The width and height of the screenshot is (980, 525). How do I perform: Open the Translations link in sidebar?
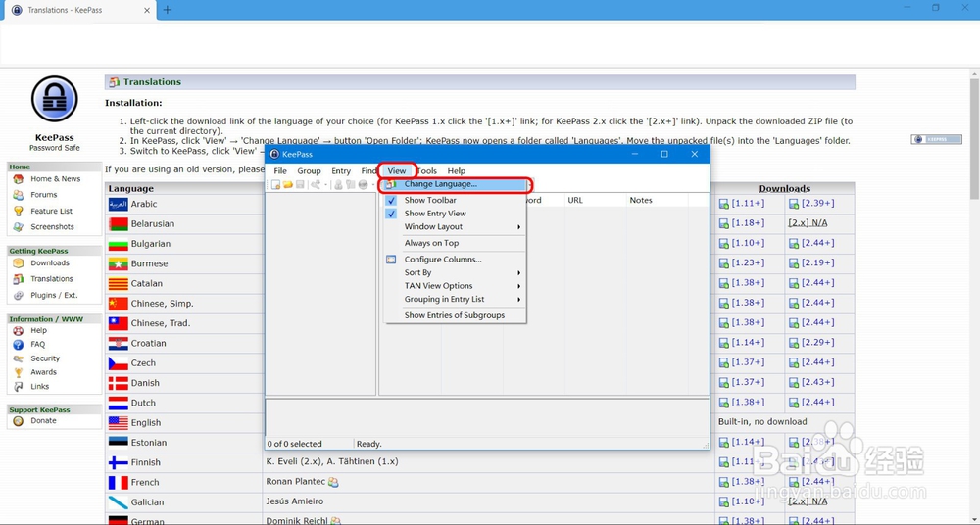(x=52, y=279)
